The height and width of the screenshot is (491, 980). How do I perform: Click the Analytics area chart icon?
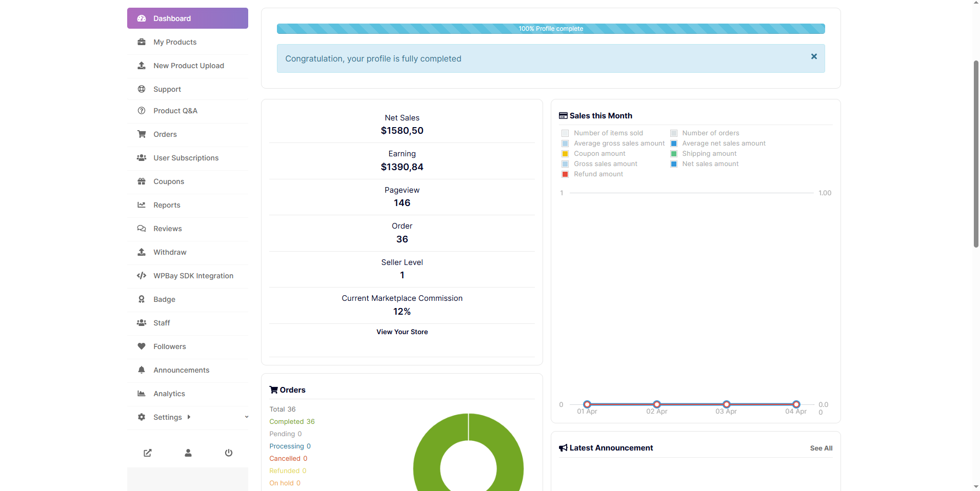(x=142, y=394)
